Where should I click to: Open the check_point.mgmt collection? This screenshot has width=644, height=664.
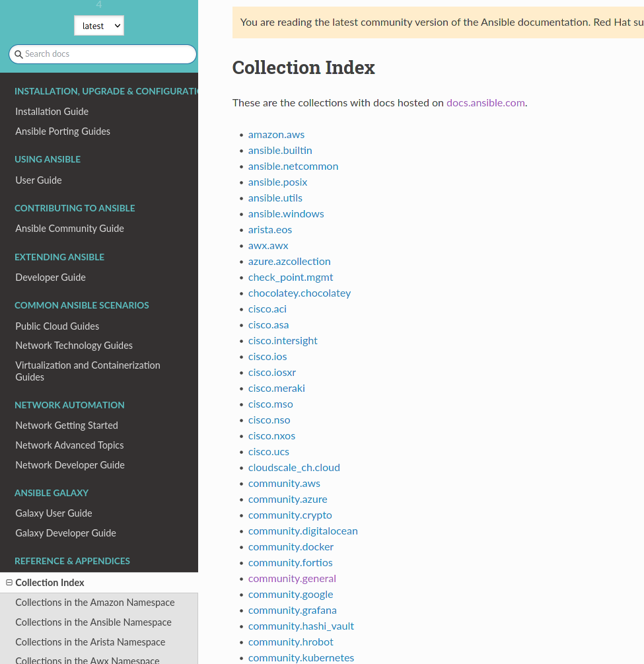coord(291,277)
